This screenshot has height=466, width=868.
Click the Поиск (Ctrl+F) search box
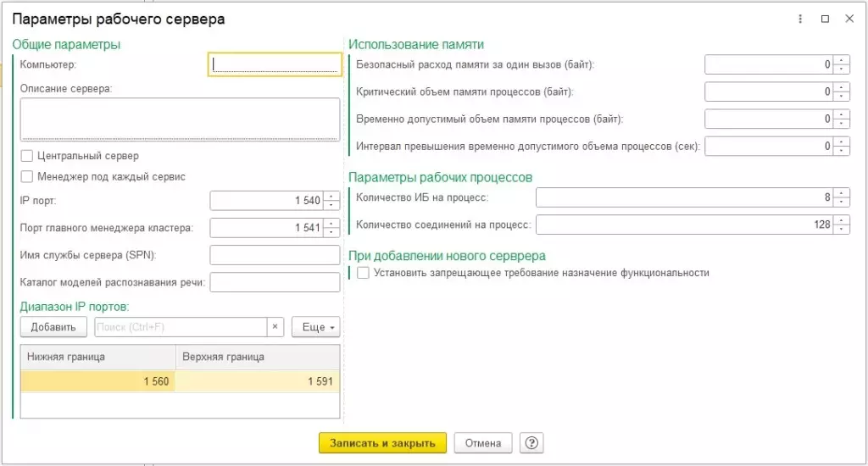[181, 327]
